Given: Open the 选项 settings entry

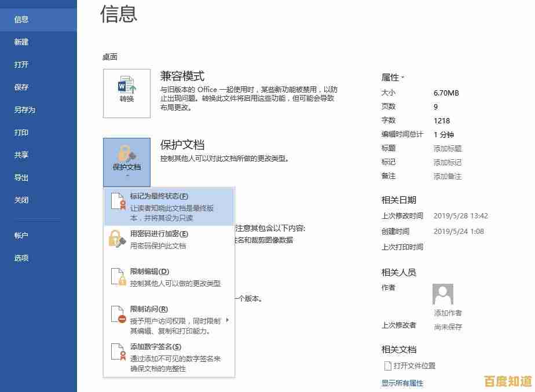Looking at the screenshot, I should point(21,257).
